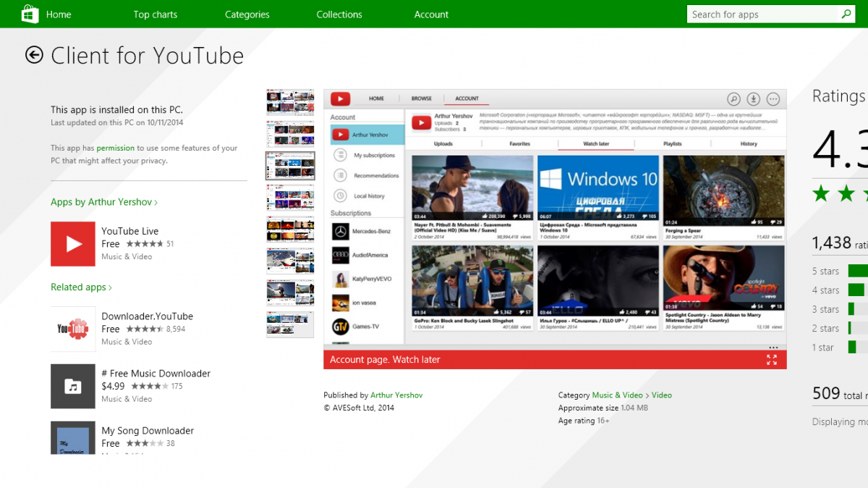Click the 3 stars rating bar
The width and height of the screenshot is (868, 488).
pos(851,309)
